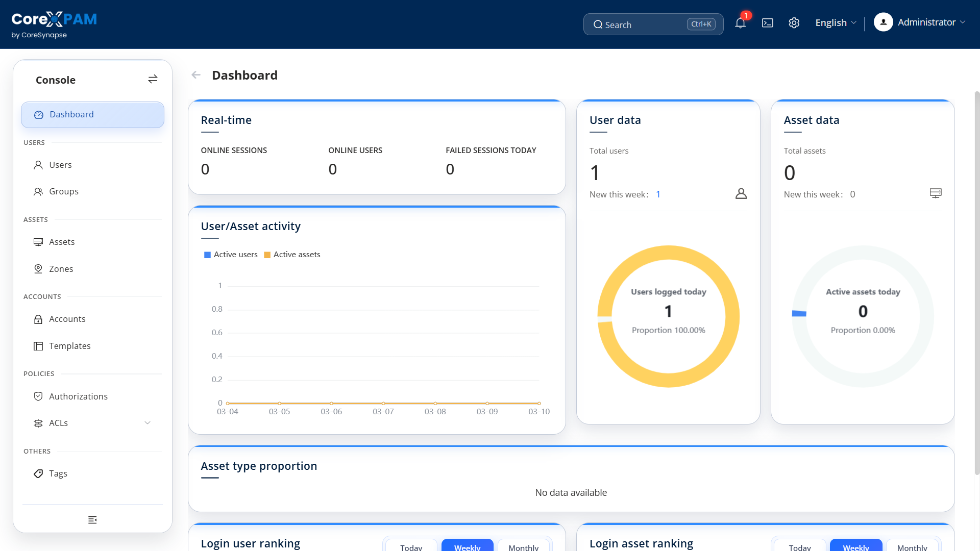
Task: Click the Asset type proportion heading
Action: click(259, 466)
